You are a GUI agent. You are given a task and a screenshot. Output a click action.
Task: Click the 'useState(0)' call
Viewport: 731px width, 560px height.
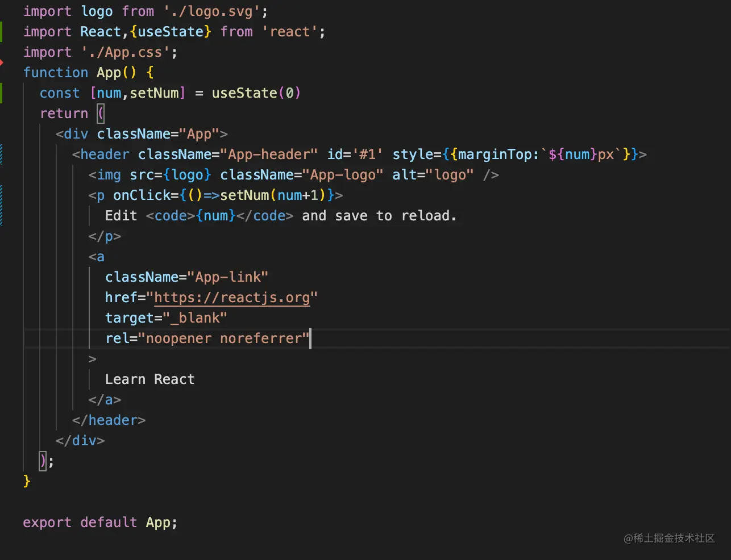(x=256, y=93)
